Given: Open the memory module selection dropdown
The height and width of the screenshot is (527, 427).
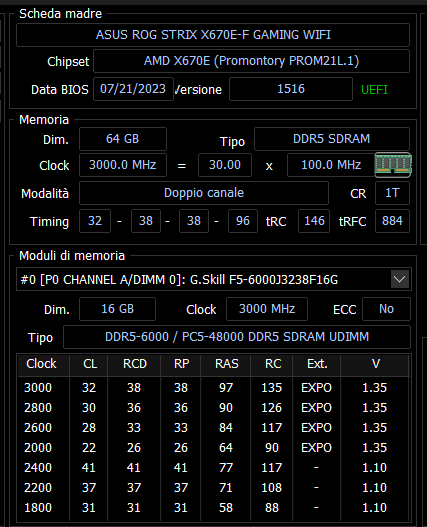Looking at the screenshot, I should point(400,279).
